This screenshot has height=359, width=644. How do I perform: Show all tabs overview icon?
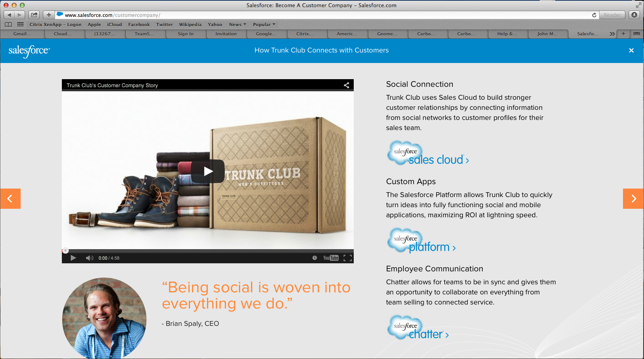[x=637, y=34]
